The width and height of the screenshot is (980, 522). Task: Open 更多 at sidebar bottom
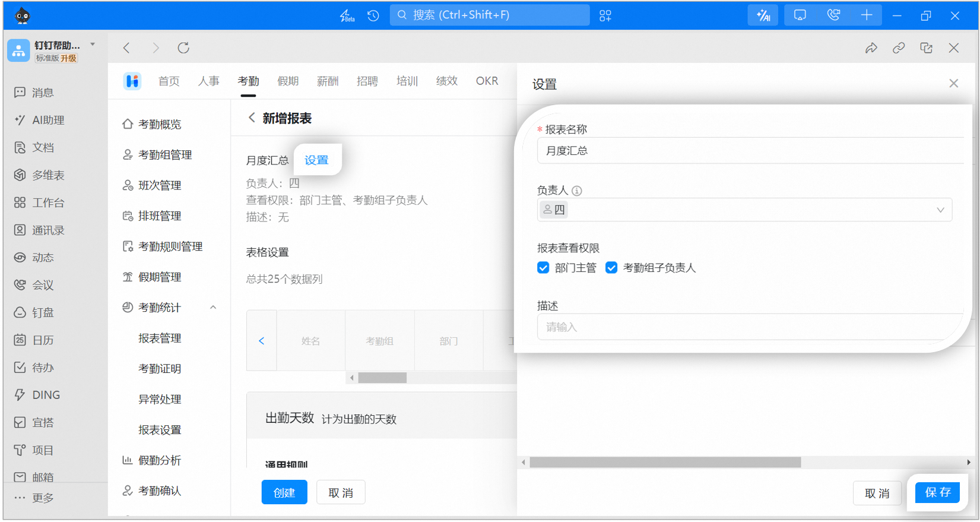point(34,498)
